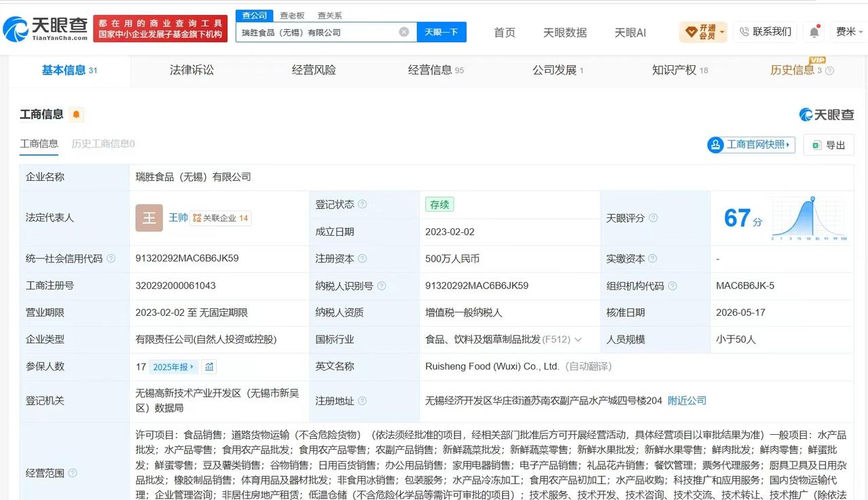Viewport: 868px width, 500px height.
Task: Open the 2025年报 insured-count selector
Action: click(x=174, y=367)
